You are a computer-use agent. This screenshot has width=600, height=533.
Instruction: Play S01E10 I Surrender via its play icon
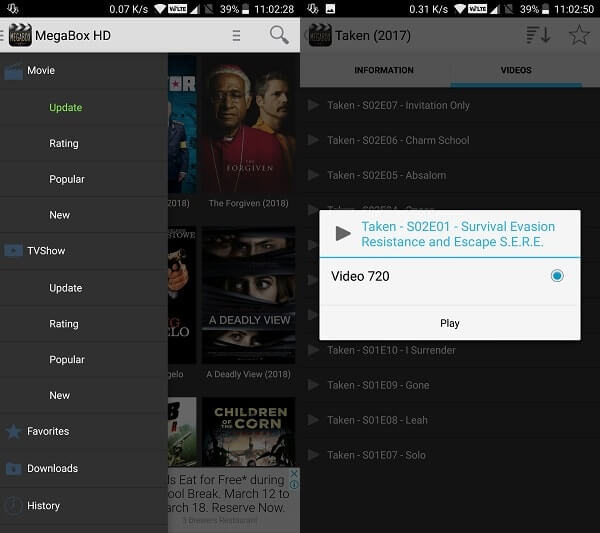[313, 350]
